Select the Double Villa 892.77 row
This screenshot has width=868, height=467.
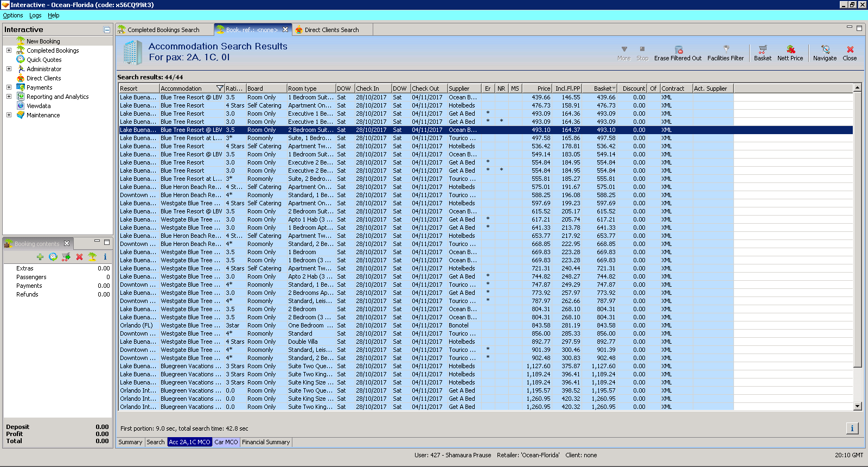tap(486, 342)
